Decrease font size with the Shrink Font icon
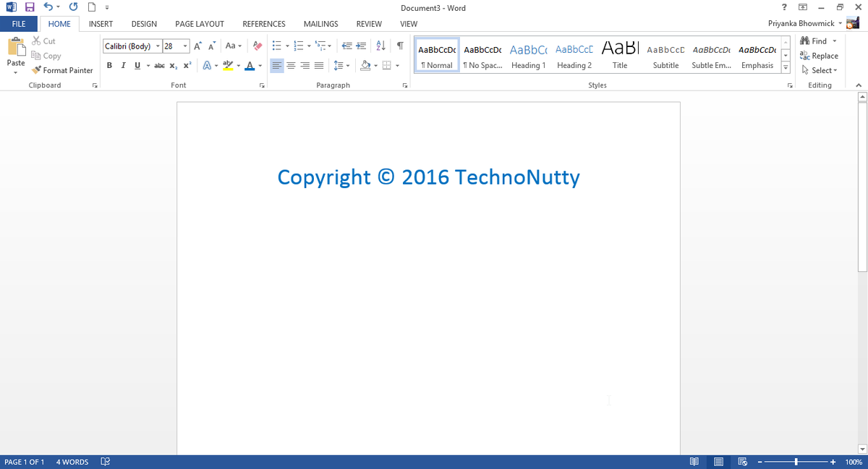Viewport: 868px width, 469px height. point(212,46)
